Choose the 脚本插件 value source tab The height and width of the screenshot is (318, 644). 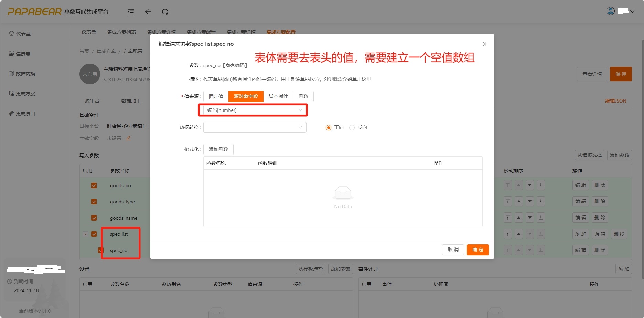[x=278, y=96]
